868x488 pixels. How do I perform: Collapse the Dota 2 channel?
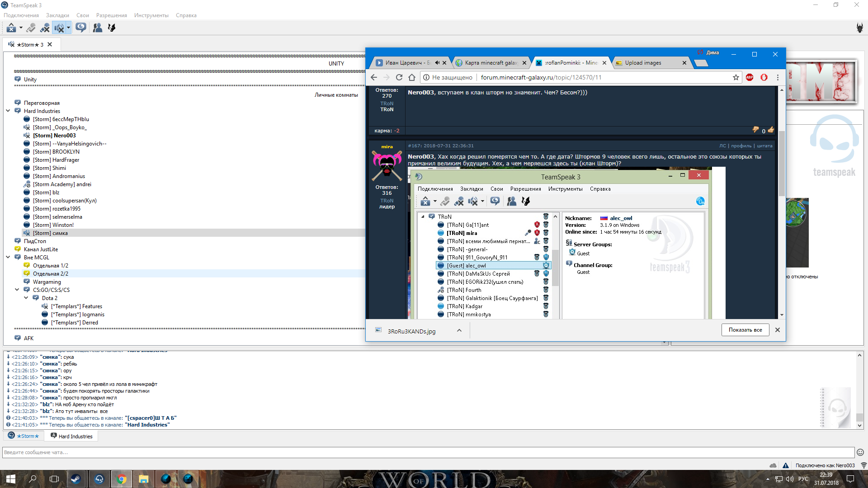click(x=26, y=298)
